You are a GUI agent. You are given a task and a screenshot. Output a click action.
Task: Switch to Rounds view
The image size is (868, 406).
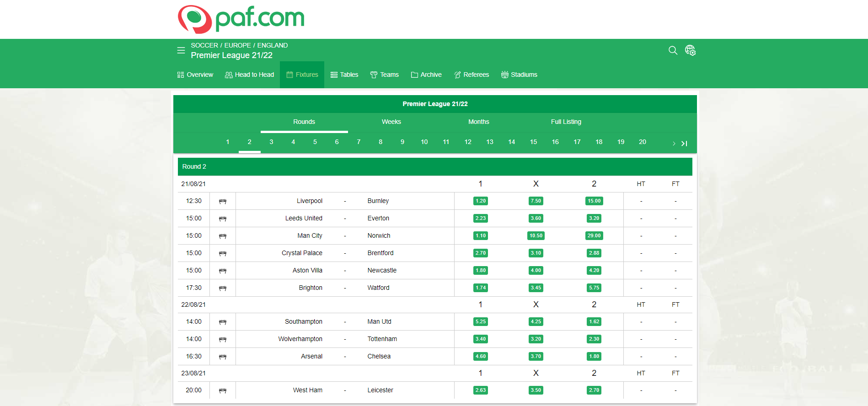[x=304, y=122]
